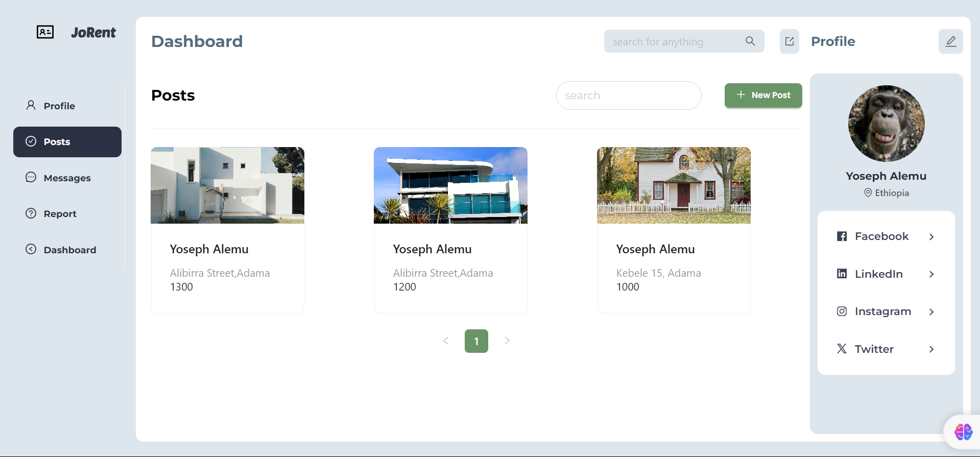Click the plus icon on New Post
The image size is (980, 457).
point(741,94)
